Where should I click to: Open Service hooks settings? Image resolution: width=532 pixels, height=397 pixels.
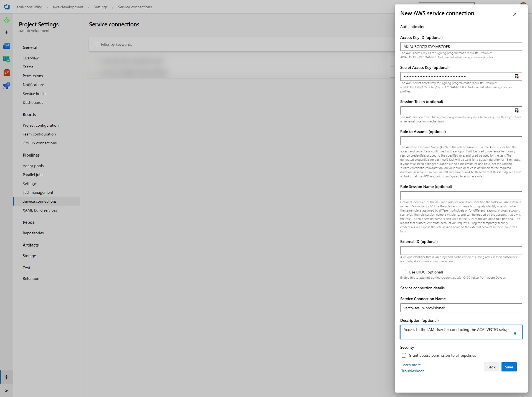pyautogui.click(x=34, y=94)
